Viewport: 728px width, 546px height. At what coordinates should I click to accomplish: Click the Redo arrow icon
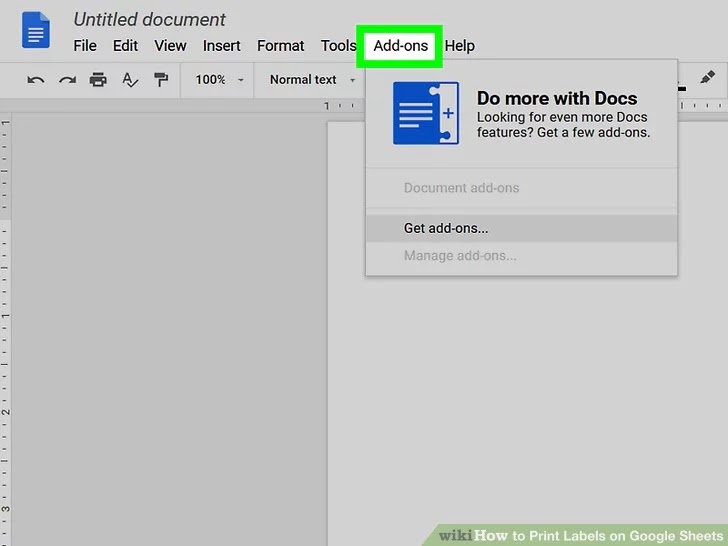(x=67, y=80)
